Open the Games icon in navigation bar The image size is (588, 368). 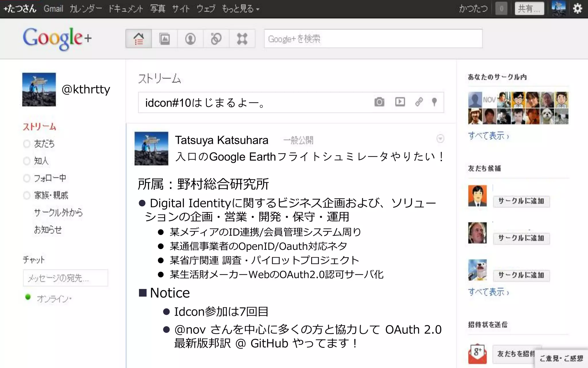242,39
